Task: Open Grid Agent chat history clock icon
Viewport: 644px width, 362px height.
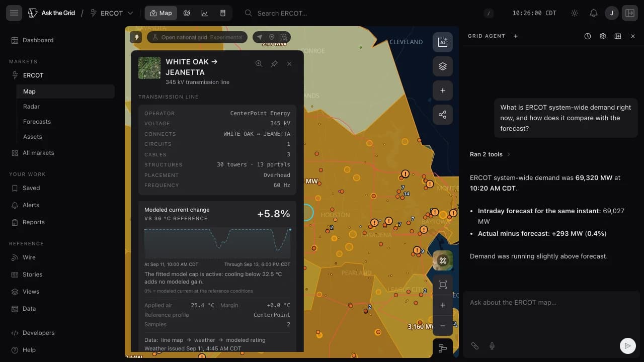Action: pyautogui.click(x=588, y=36)
